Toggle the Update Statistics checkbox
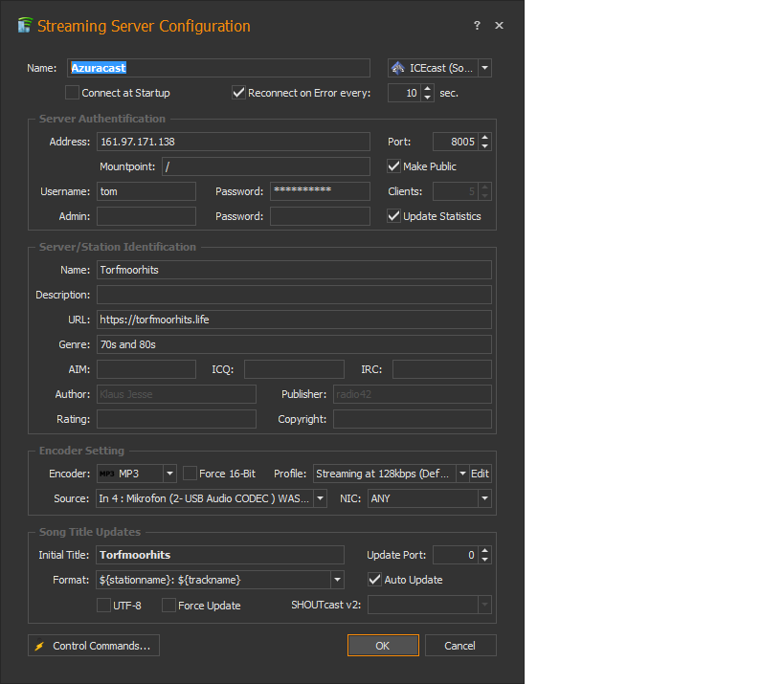This screenshot has height=684, width=784. (x=394, y=216)
